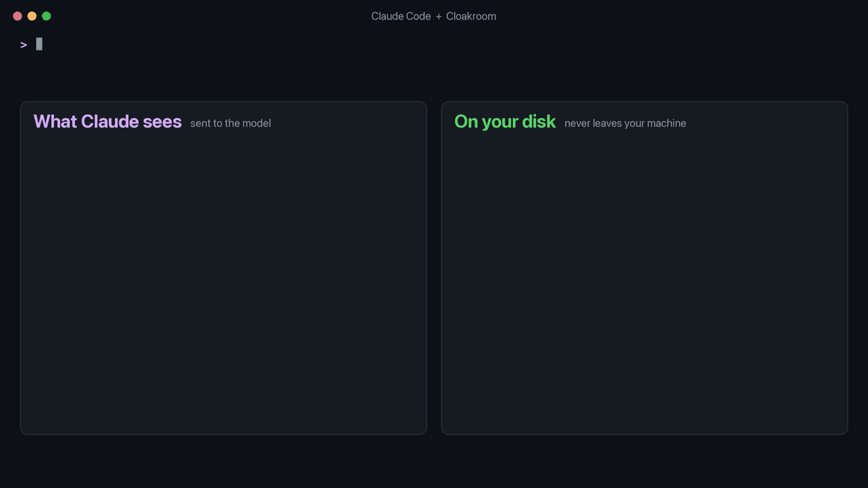Click the yellow minimize window button
This screenshot has width=868, height=488.
[32, 16]
